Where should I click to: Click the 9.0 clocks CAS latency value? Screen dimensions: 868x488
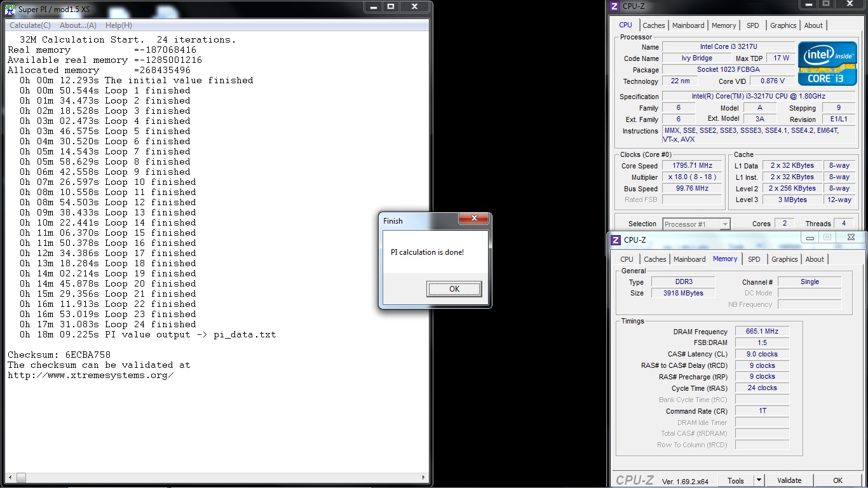pyautogui.click(x=762, y=354)
